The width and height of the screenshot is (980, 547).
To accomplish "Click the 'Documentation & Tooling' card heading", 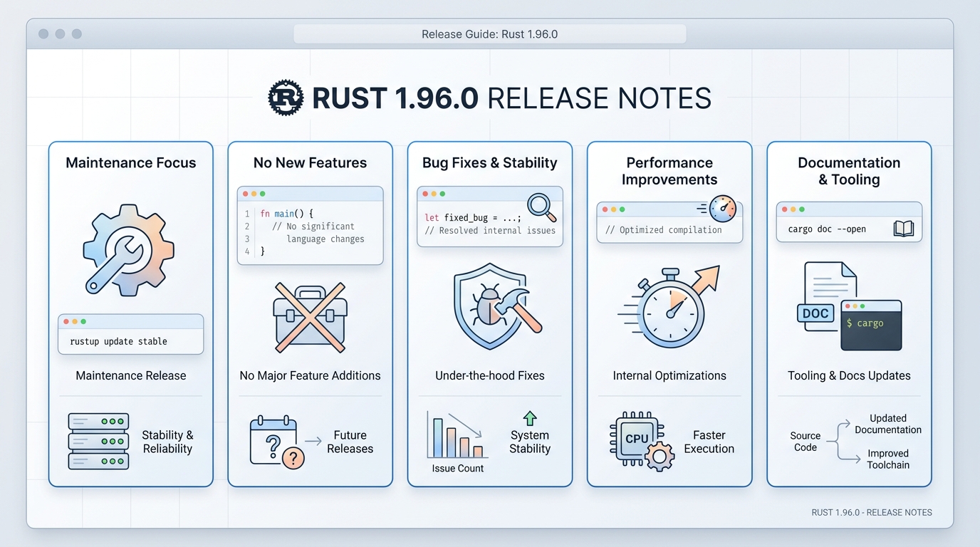I will [x=849, y=171].
